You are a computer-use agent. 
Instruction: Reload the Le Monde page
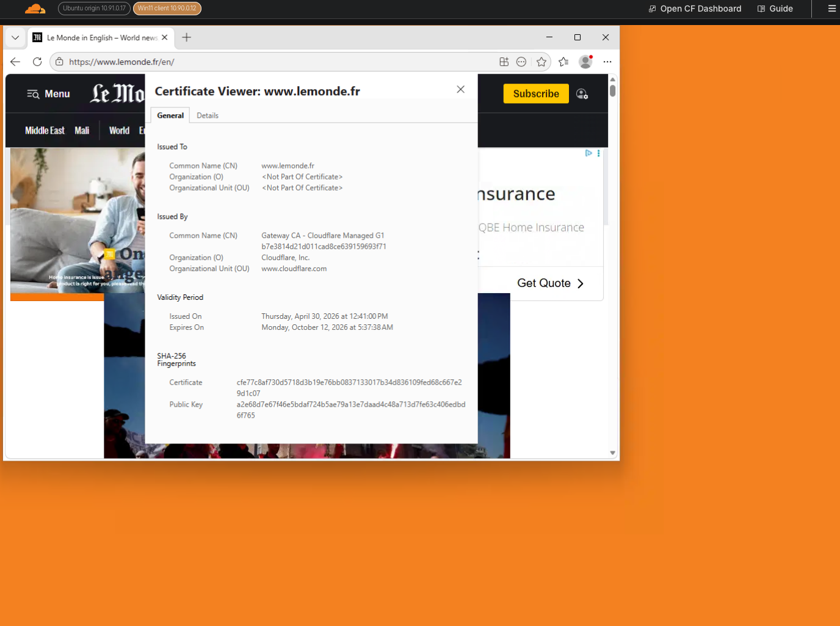(37, 62)
